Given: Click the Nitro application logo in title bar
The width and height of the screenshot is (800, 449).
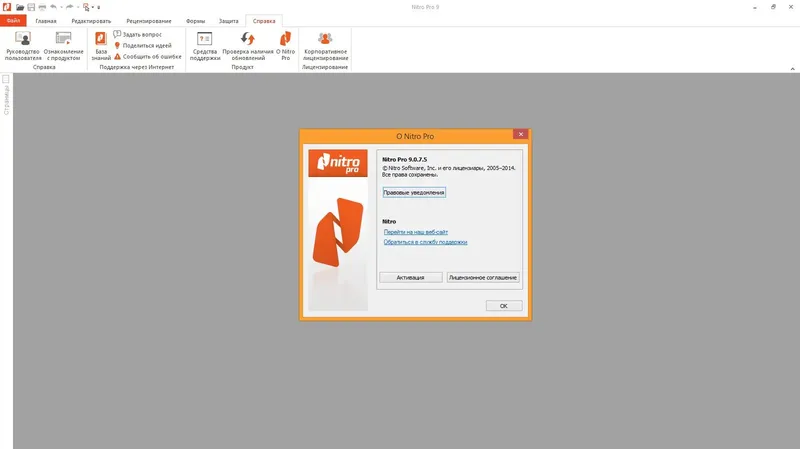Looking at the screenshot, I should [7, 7].
